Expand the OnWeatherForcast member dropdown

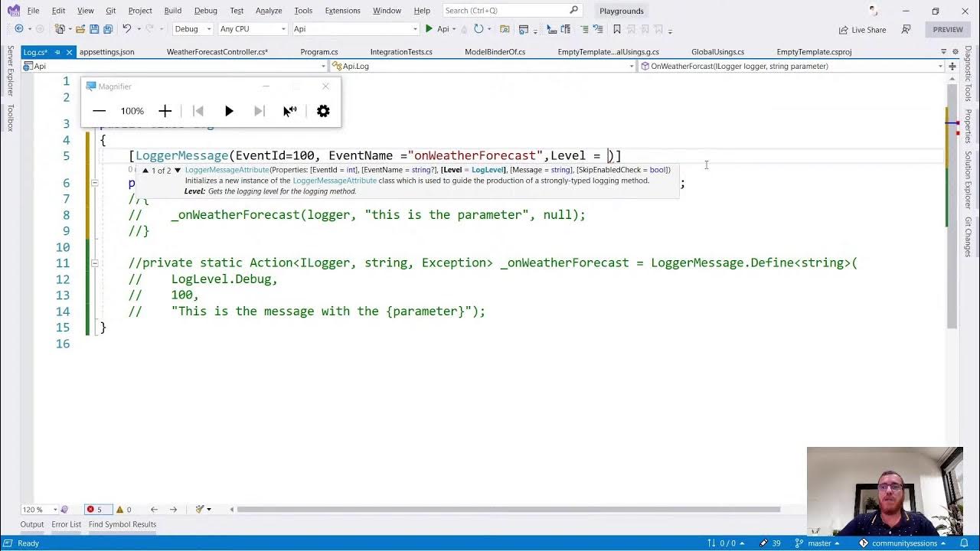tap(940, 67)
